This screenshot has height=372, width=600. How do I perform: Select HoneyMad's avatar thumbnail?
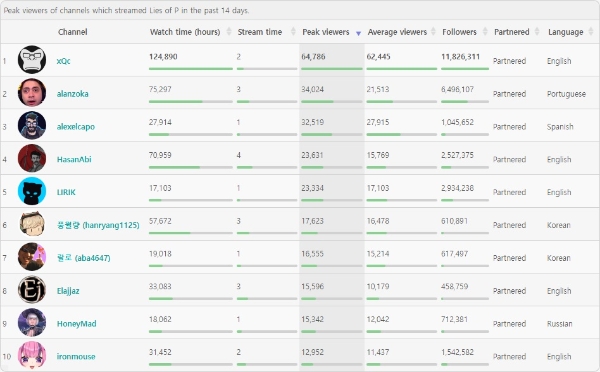[x=32, y=323]
